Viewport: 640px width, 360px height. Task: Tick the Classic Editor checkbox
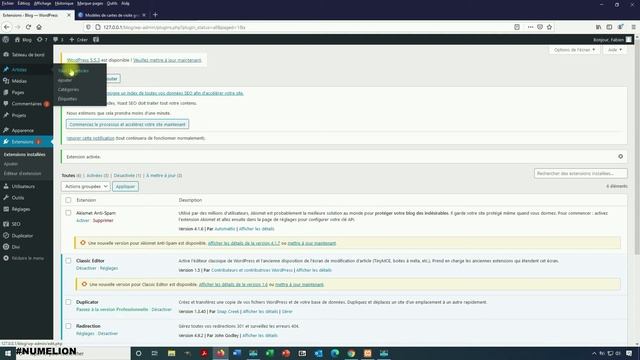68,260
